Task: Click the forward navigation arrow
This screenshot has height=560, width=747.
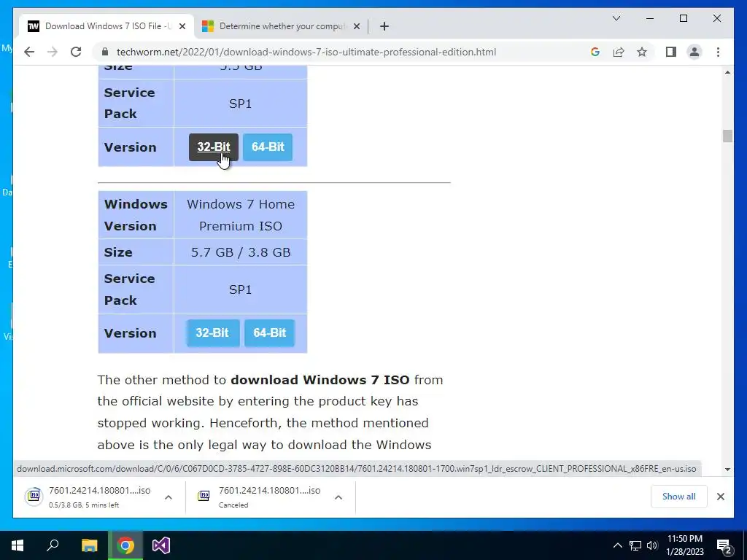Action: click(53, 52)
